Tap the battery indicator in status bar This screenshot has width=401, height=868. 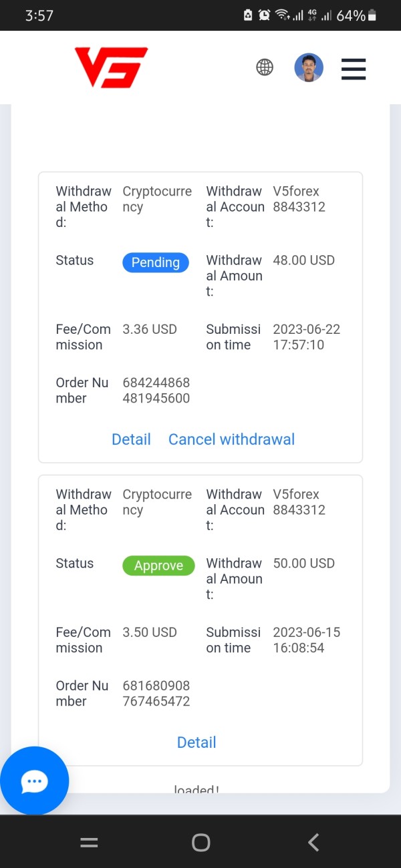(x=372, y=15)
